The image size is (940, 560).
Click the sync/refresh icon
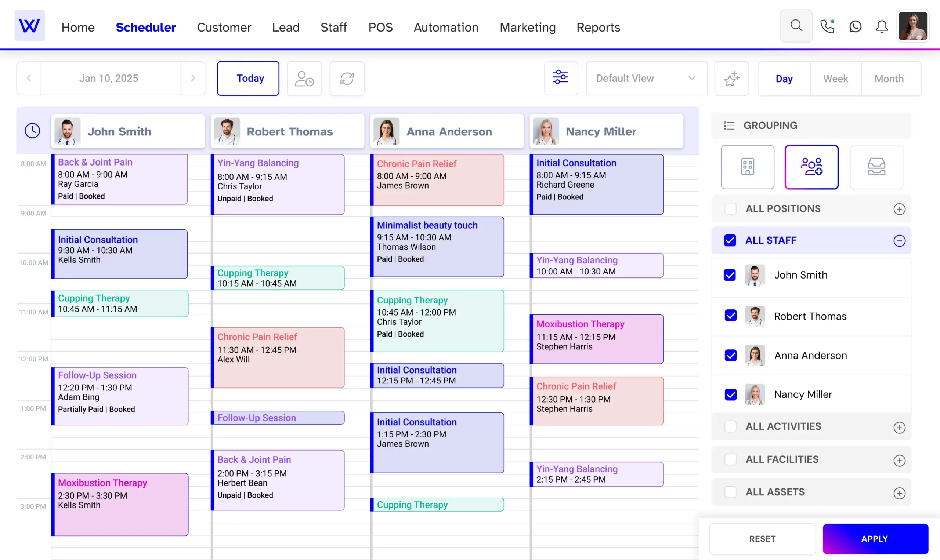[x=347, y=78]
